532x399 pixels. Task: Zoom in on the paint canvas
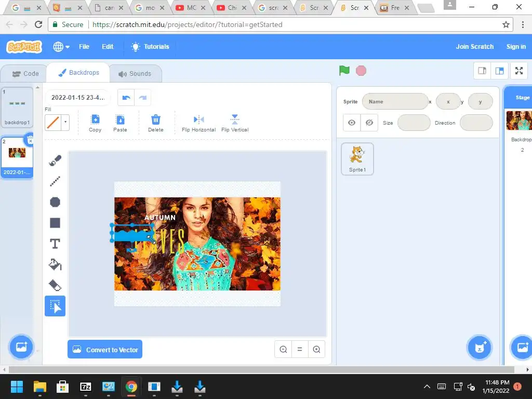pos(316,349)
